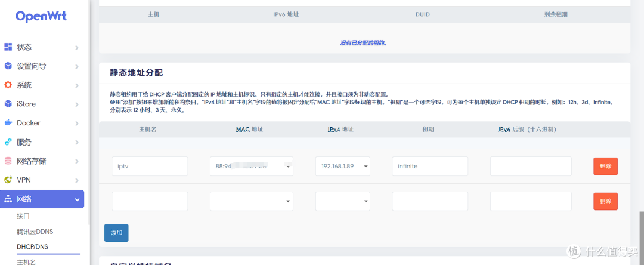Screen dimensions: 644x265
Task: Expand the iStore menu chevron
Action: (77, 104)
